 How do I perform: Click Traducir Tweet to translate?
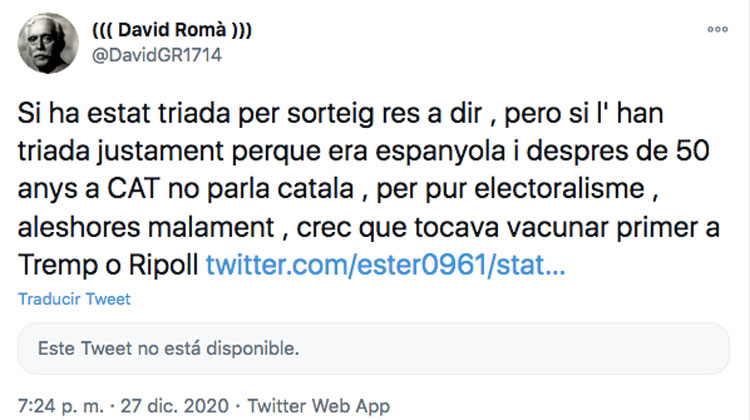pyautogui.click(x=74, y=299)
